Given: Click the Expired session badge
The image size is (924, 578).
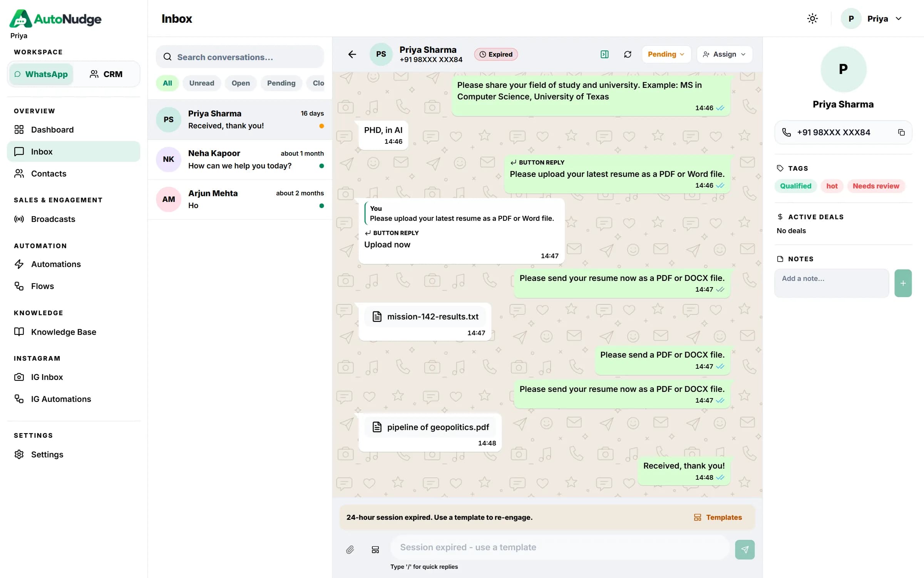Looking at the screenshot, I should (496, 54).
